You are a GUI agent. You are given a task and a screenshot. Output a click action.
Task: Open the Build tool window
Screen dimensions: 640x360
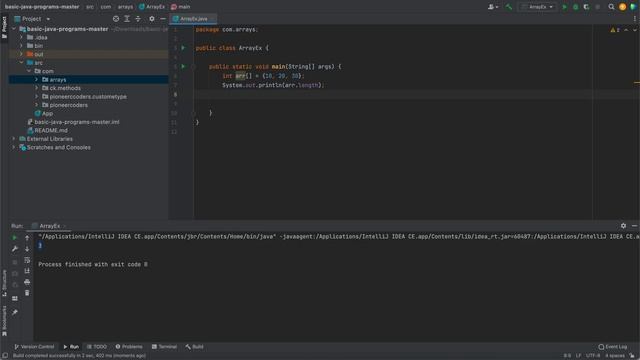[194, 347]
